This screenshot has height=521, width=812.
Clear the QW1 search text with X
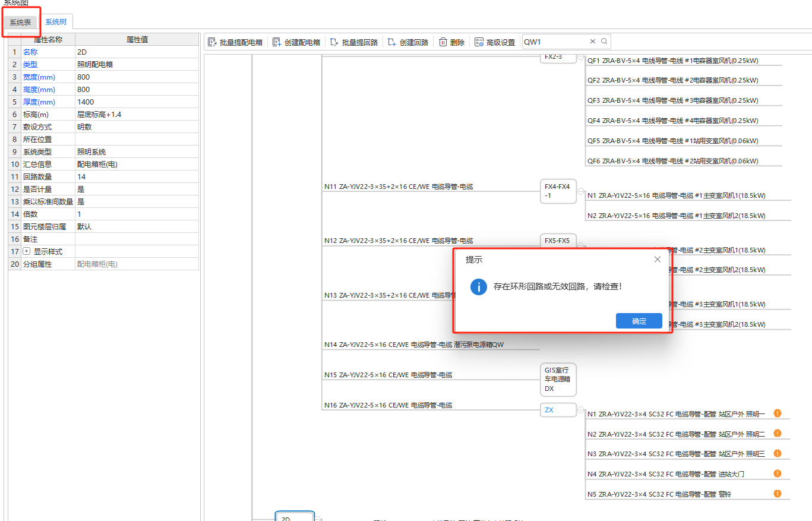pyautogui.click(x=592, y=42)
